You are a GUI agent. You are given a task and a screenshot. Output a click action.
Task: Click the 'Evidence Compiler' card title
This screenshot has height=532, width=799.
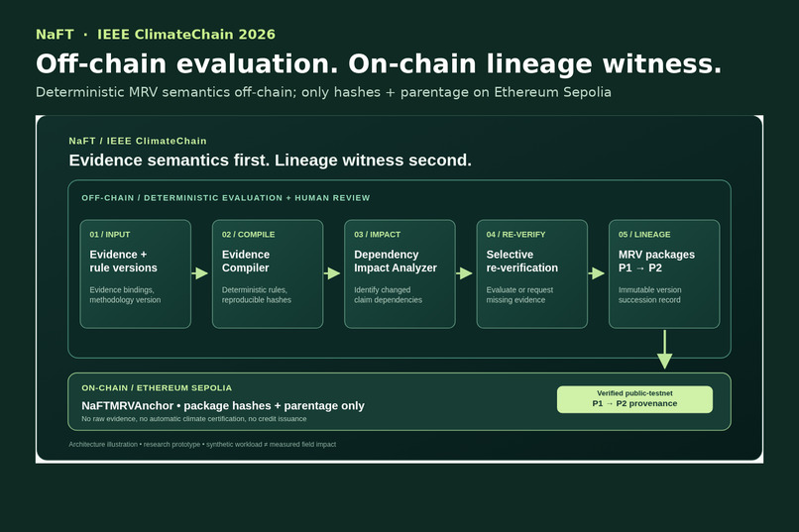pyautogui.click(x=246, y=262)
